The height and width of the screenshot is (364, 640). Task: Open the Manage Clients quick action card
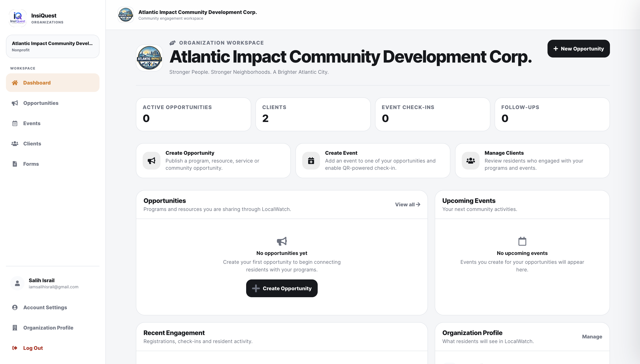(532, 160)
